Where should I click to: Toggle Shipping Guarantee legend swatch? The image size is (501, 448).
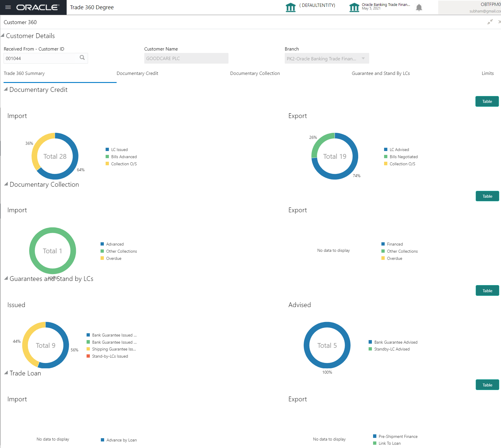(88, 349)
